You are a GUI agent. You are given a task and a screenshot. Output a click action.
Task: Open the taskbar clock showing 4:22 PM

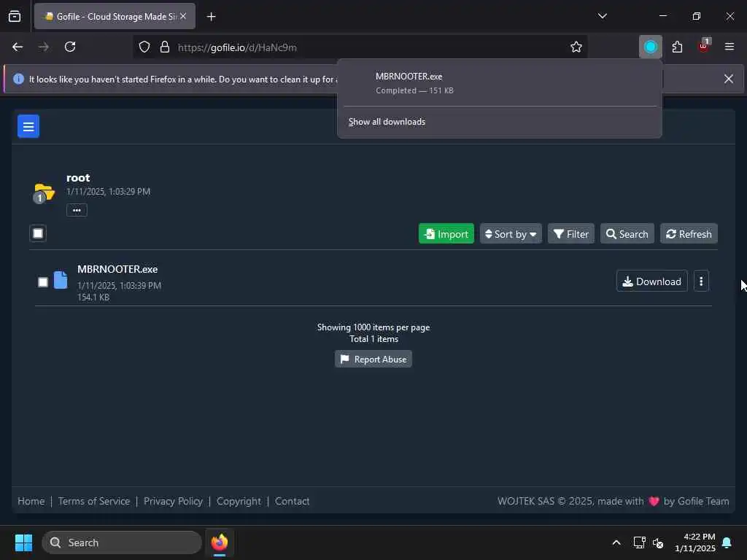pos(695,542)
